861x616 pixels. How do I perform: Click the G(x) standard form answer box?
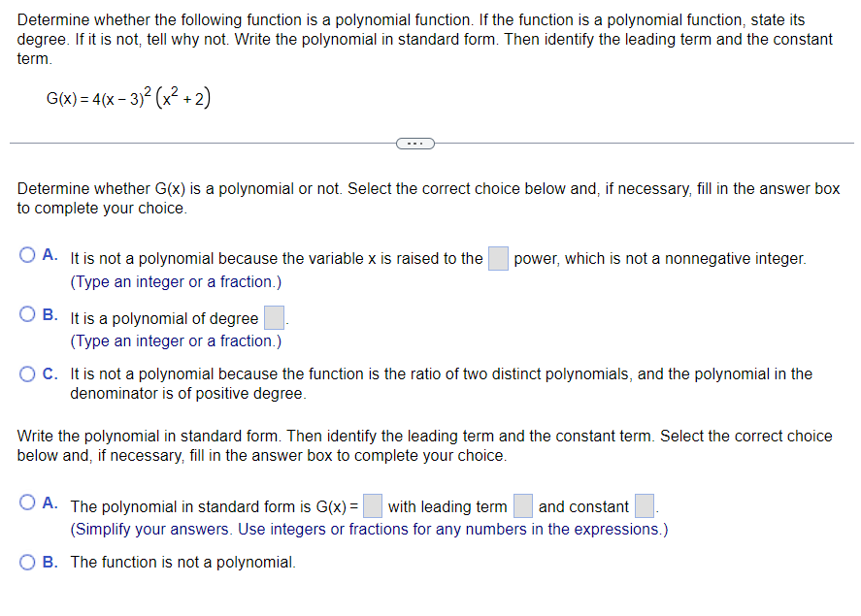pos(372,504)
